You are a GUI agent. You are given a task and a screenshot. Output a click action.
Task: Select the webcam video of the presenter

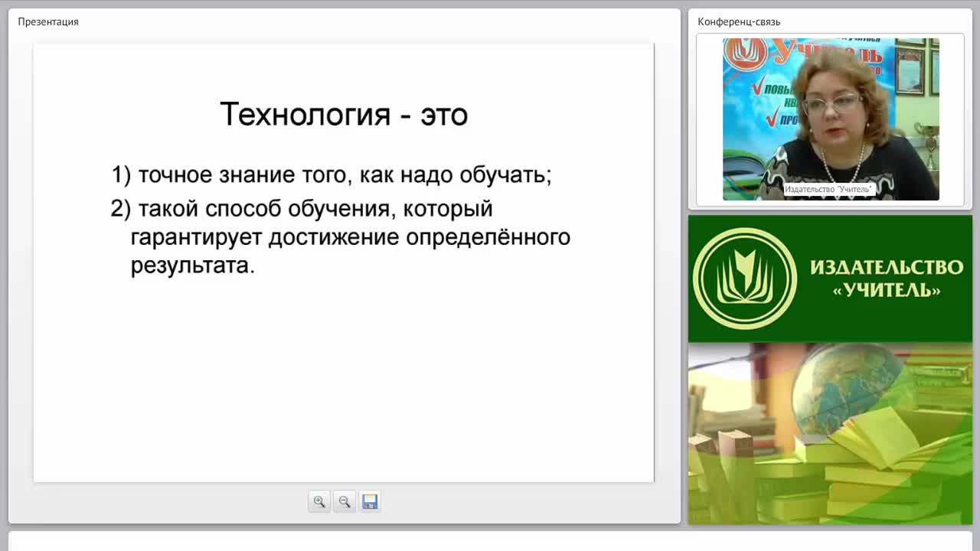click(831, 119)
